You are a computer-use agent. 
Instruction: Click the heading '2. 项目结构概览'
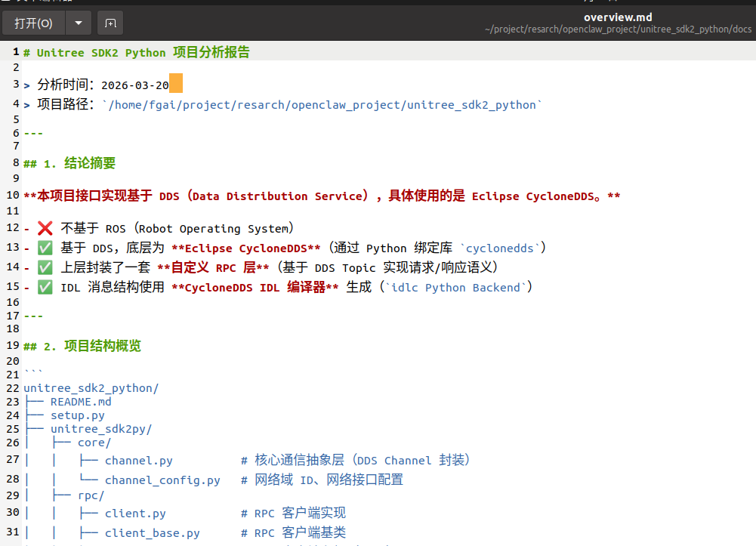pyautogui.click(x=93, y=346)
